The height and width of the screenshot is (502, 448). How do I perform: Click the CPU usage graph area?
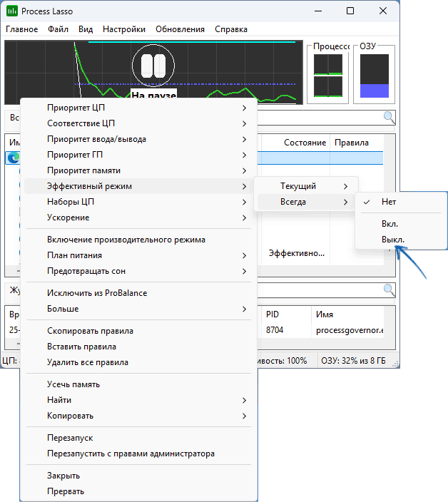click(153, 72)
